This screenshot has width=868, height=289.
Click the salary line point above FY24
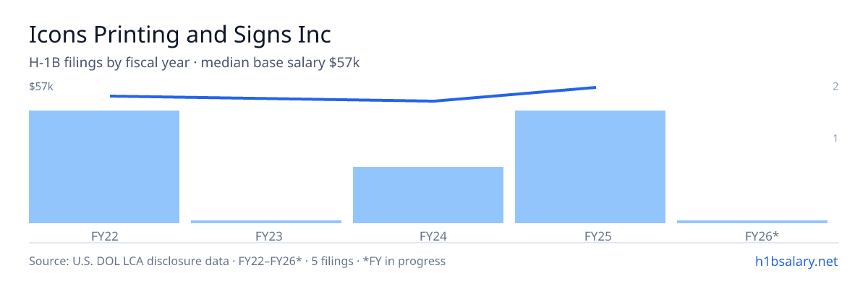434,100
